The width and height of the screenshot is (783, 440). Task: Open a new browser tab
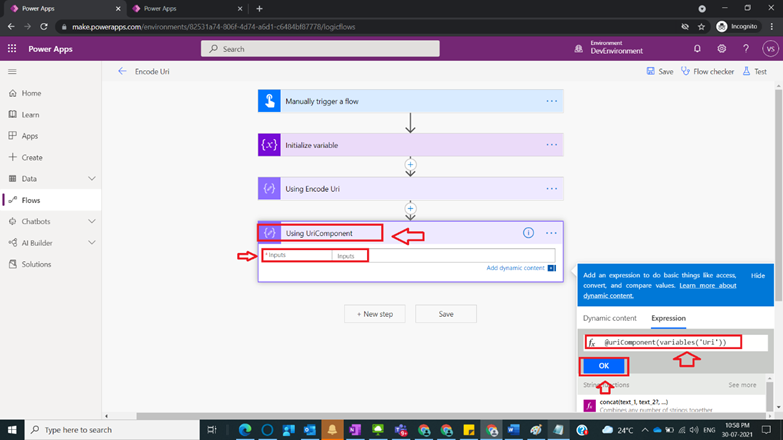click(x=259, y=8)
